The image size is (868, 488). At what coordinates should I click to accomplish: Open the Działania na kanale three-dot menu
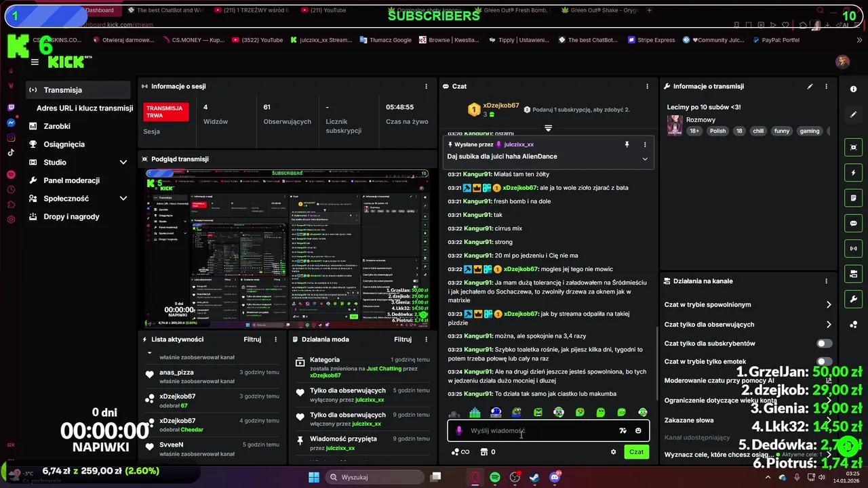pyautogui.click(x=826, y=281)
